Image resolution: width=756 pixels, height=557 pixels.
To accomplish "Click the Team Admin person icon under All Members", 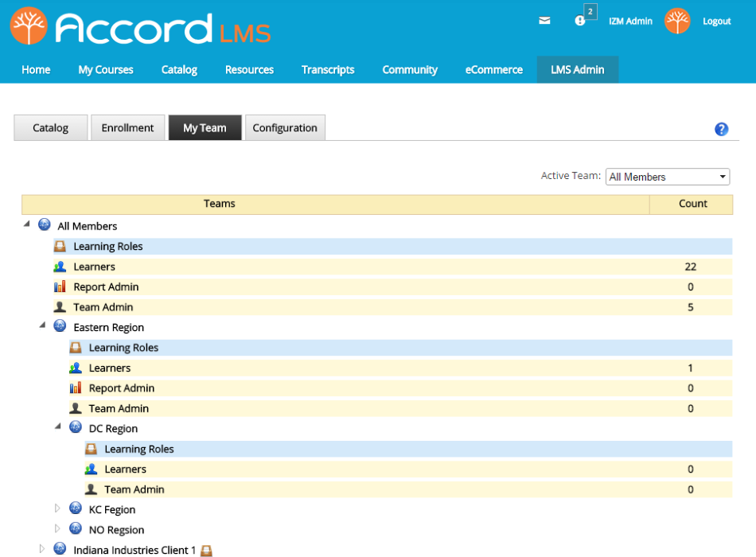I will coord(60,307).
